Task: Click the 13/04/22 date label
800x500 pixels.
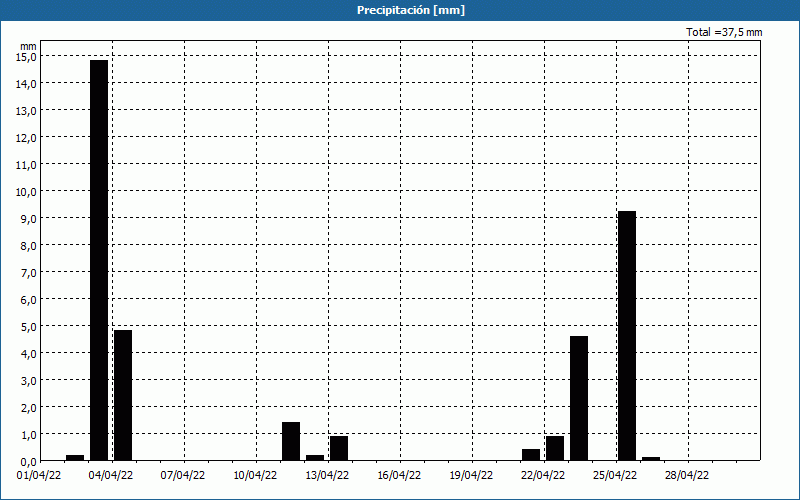Action: point(327,476)
